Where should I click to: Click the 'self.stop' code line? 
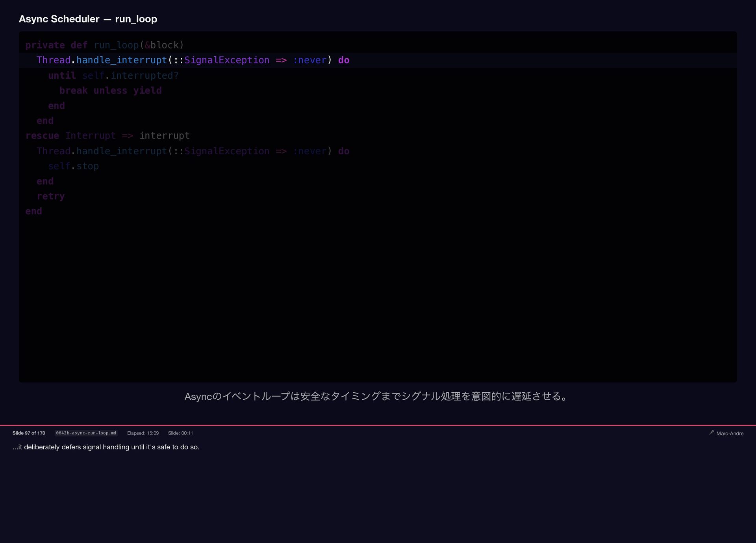(73, 166)
